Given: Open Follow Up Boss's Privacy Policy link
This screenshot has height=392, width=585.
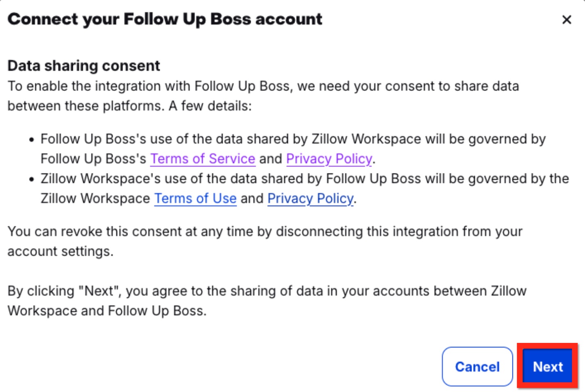Looking at the screenshot, I should 329,159.
